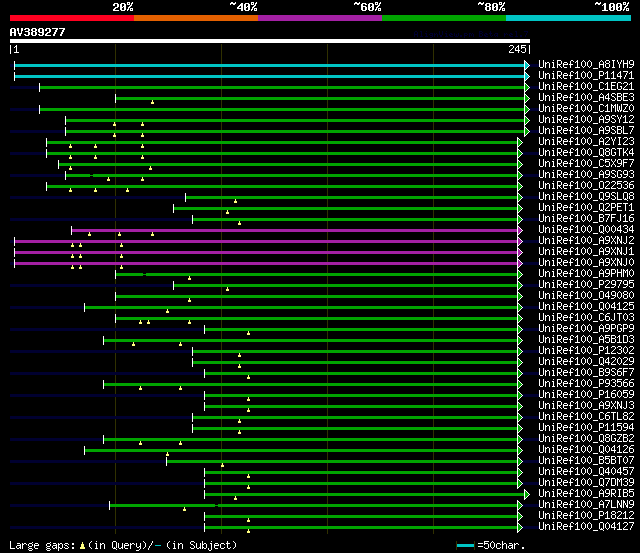Click UniRef100_Q2PET1 text
Viewport: 640px width, 553px height.
click(x=586, y=208)
